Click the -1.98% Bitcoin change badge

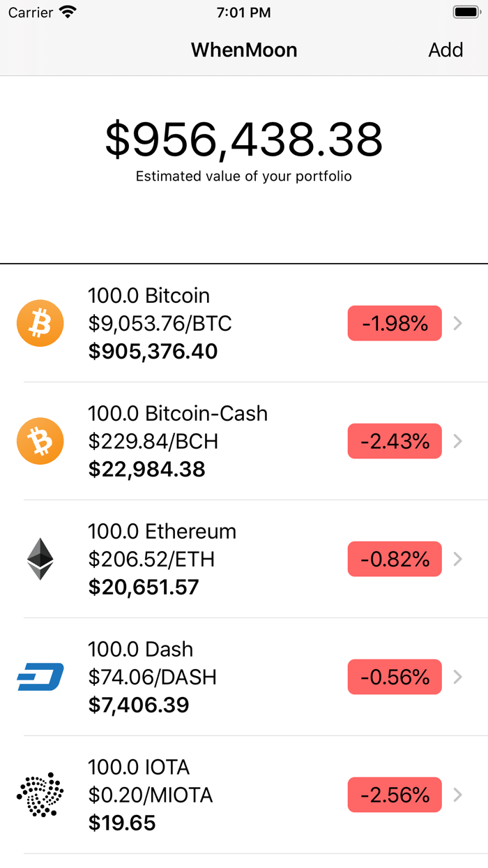pos(394,323)
